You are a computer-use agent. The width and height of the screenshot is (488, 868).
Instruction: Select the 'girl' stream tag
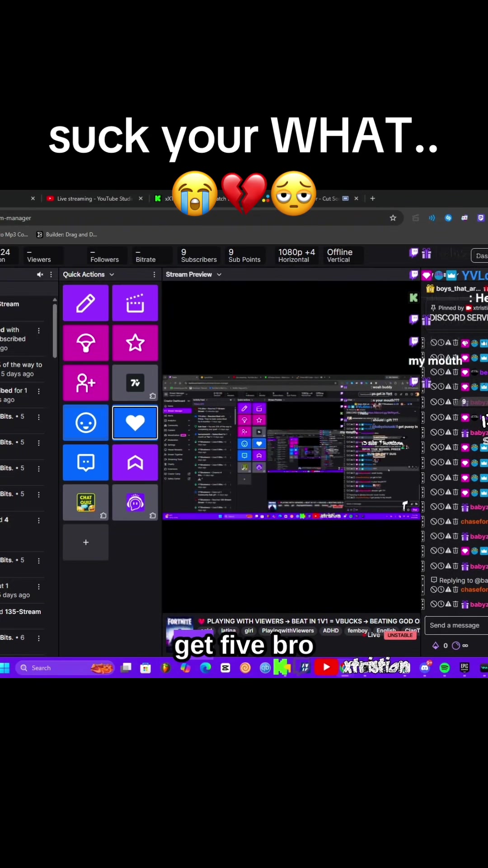click(249, 631)
